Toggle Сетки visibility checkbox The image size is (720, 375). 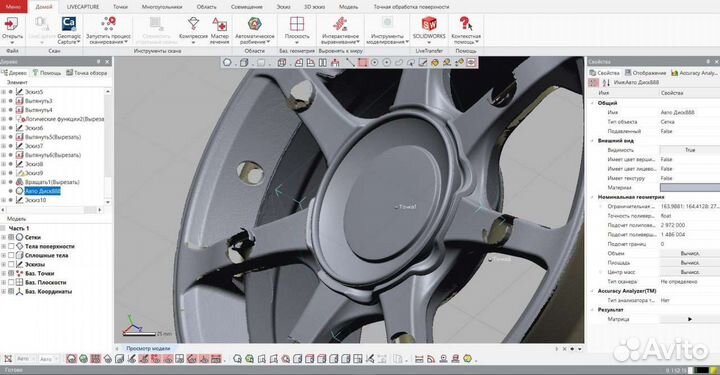pos(11,237)
